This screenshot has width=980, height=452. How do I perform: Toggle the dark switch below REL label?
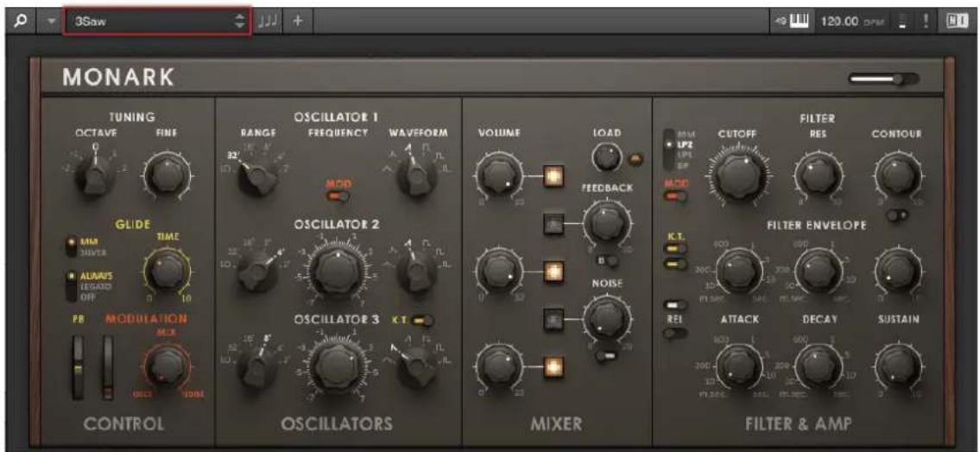tap(676, 334)
